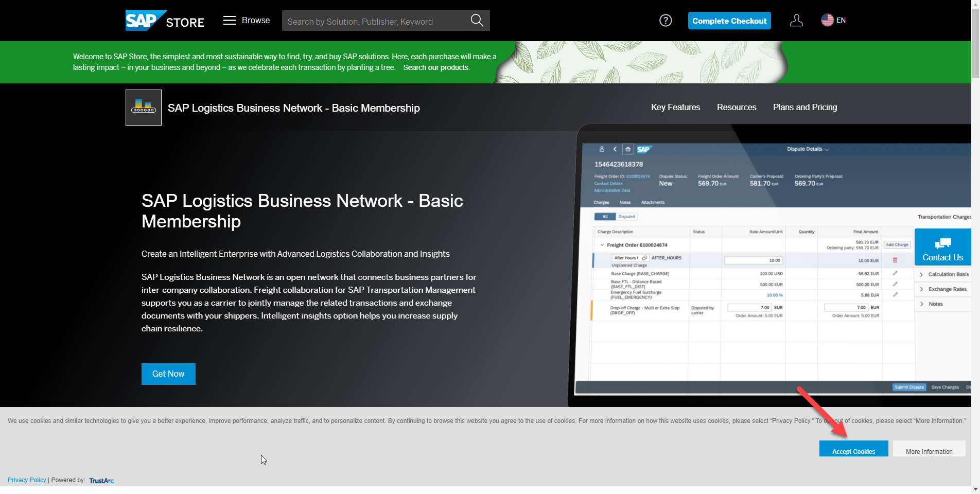Click freight order ID 6100024674 link

pos(638,177)
